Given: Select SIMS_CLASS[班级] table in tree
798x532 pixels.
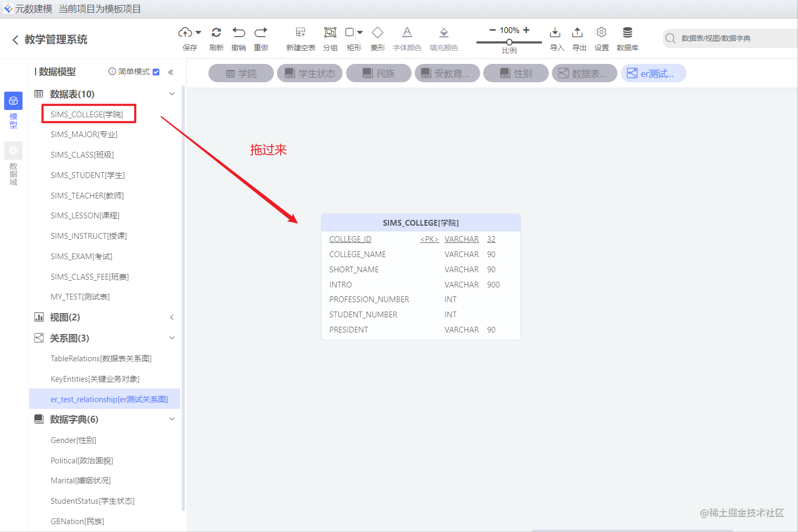Looking at the screenshot, I should (x=82, y=155).
